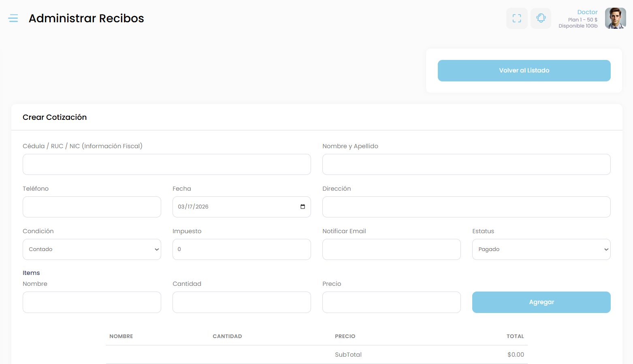Click the Doctor username label
The image size is (633, 364).
[x=587, y=12]
